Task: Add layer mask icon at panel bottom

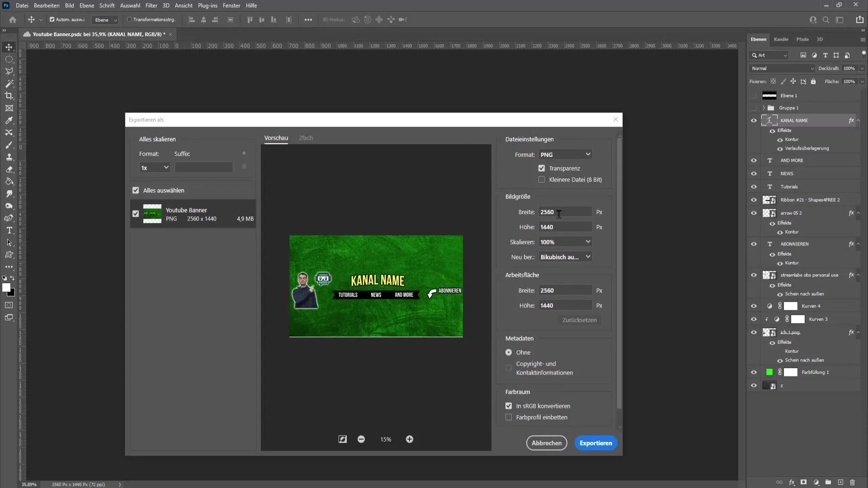Action: tap(804, 482)
